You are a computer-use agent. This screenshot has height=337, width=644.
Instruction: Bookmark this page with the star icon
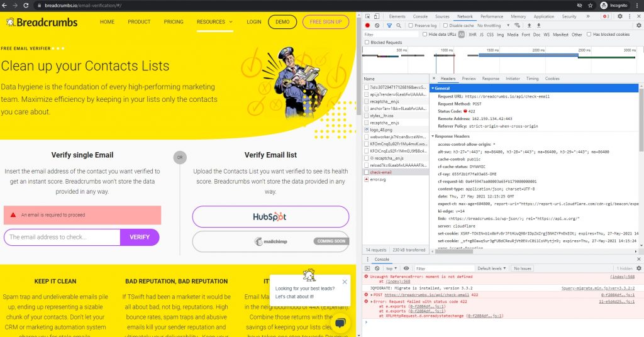click(x=590, y=5)
